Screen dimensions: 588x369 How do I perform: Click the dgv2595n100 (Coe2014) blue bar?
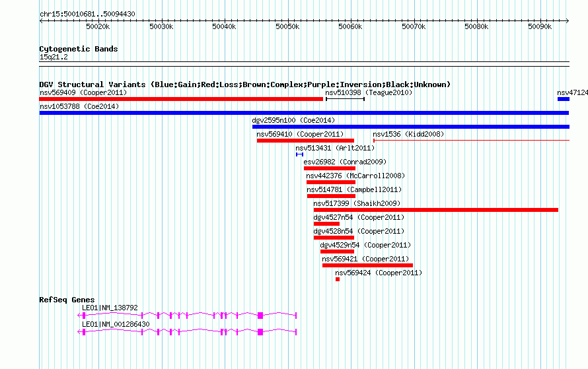[x=411, y=127]
